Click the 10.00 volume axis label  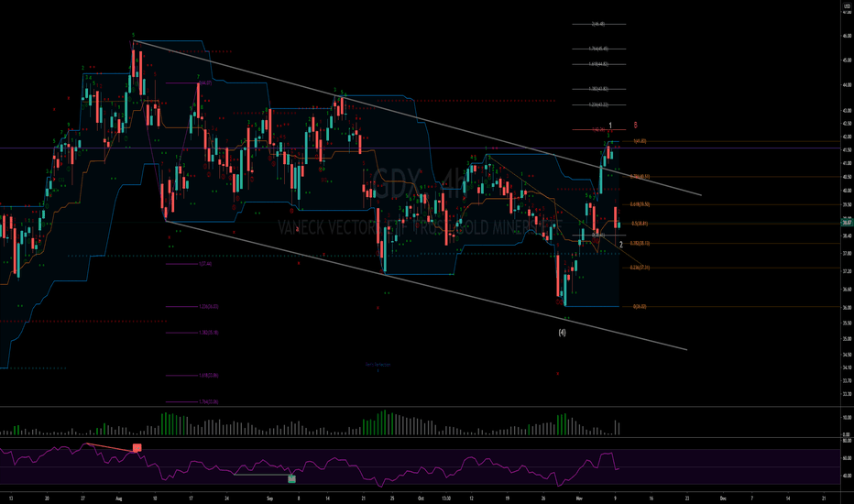pos(847,417)
